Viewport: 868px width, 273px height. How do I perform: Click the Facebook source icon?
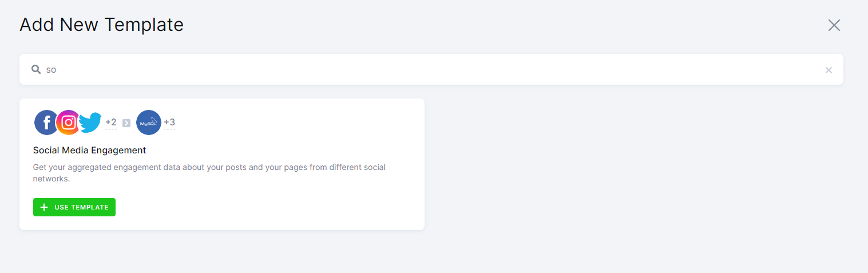[x=46, y=122]
